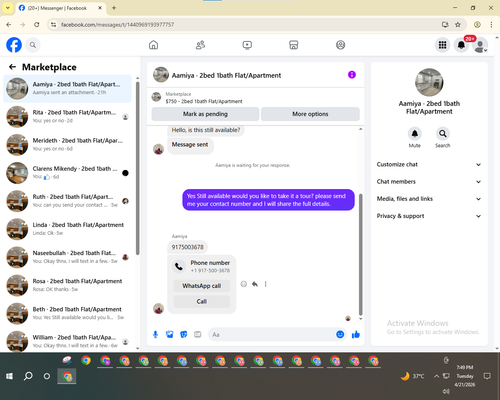
Task: Open Windows taskbar search
Action: [28, 376]
